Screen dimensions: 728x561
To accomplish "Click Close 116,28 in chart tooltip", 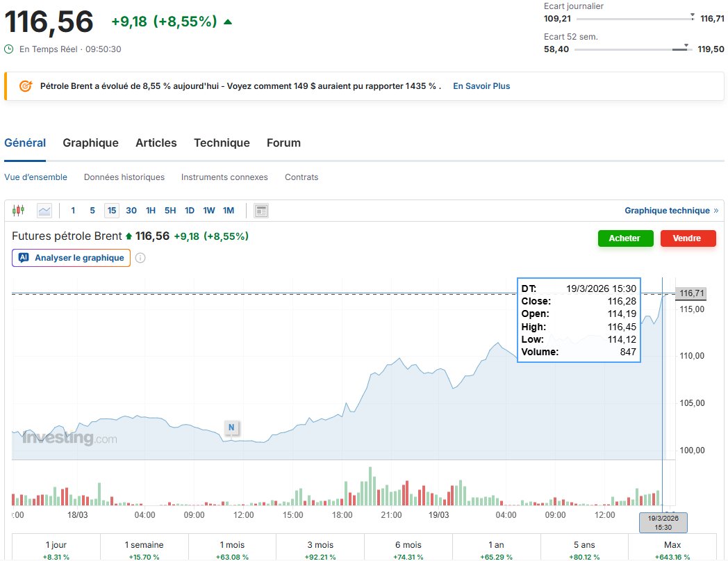I will coord(579,301).
